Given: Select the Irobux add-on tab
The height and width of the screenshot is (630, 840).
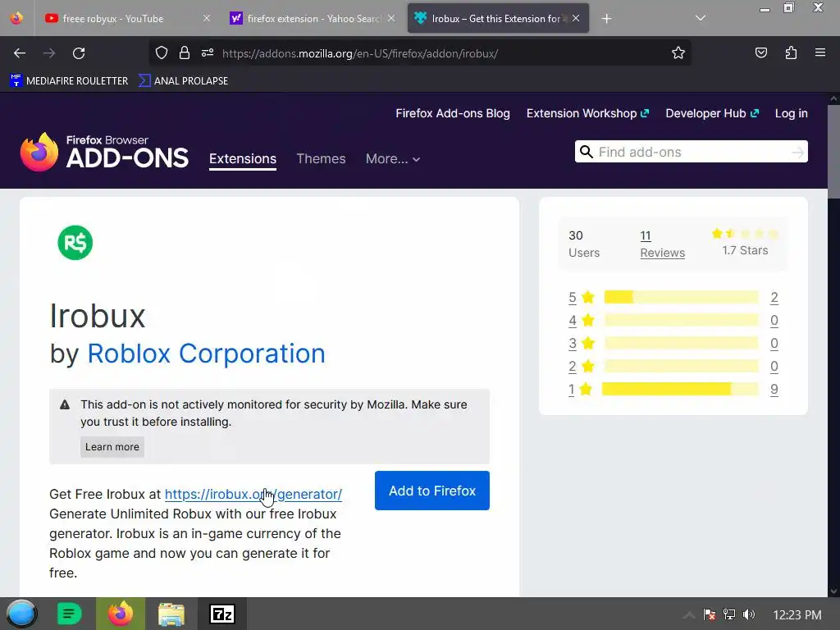Looking at the screenshot, I should click(498, 18).
